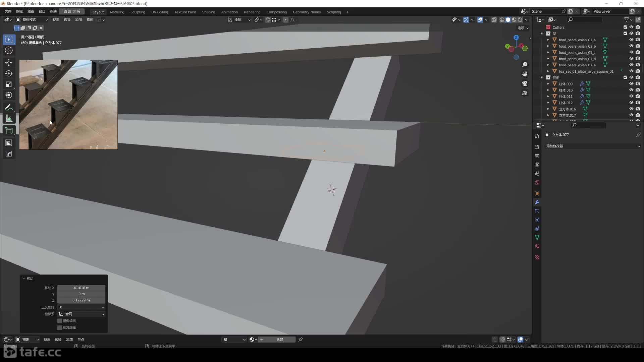This screenshot has height=362, width=644.
Task: Open the Object Constraints properties tab
Action: pyautogui.click(x=537, y=229)
